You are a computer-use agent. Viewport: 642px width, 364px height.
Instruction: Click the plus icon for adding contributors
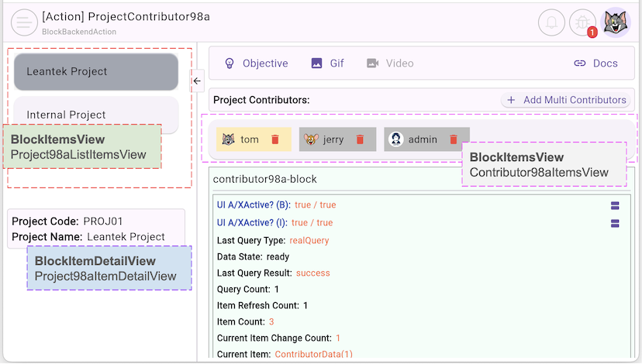coord(511,100)
